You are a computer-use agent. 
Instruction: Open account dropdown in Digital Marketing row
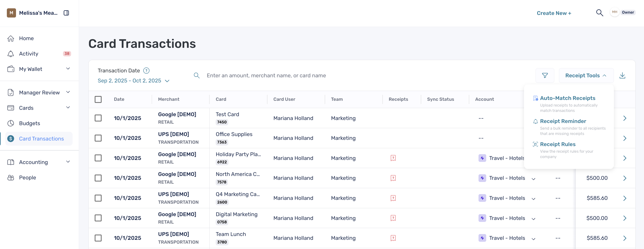[533, 219]
